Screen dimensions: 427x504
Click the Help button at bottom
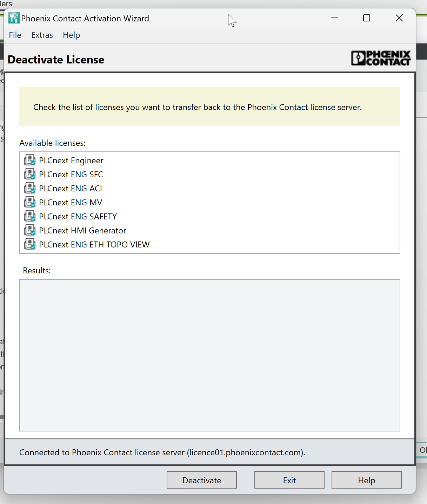click(367, 480)
